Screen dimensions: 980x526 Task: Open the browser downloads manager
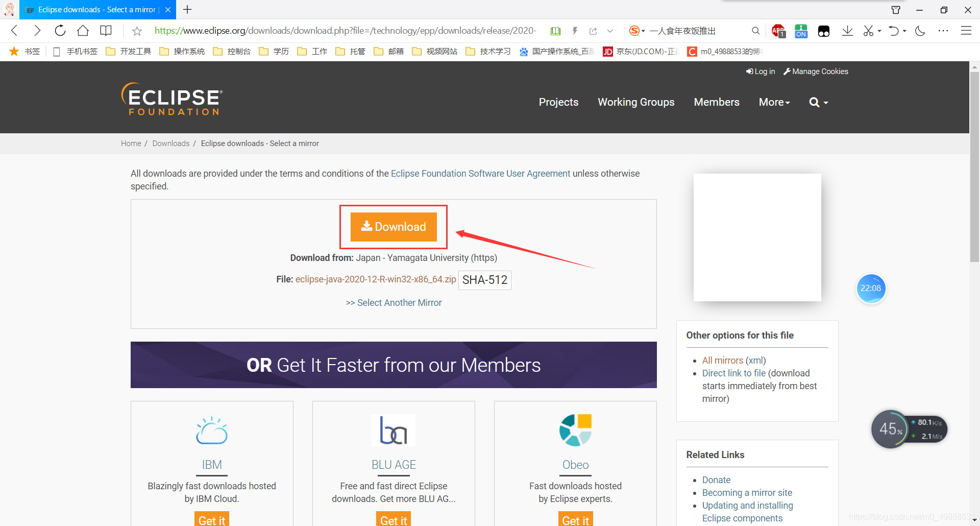847,31
